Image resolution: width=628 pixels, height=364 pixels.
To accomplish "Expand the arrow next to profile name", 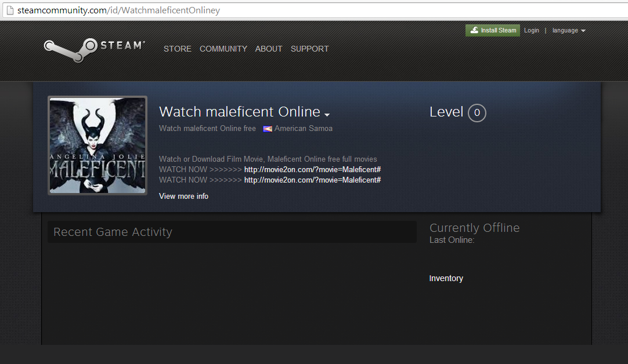I will pos(327,115).
